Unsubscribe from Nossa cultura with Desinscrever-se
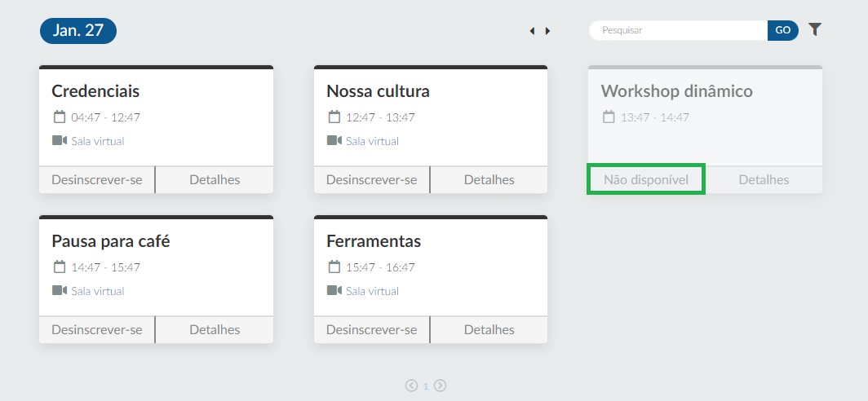 pyautogui.click(x=371, y=180)
